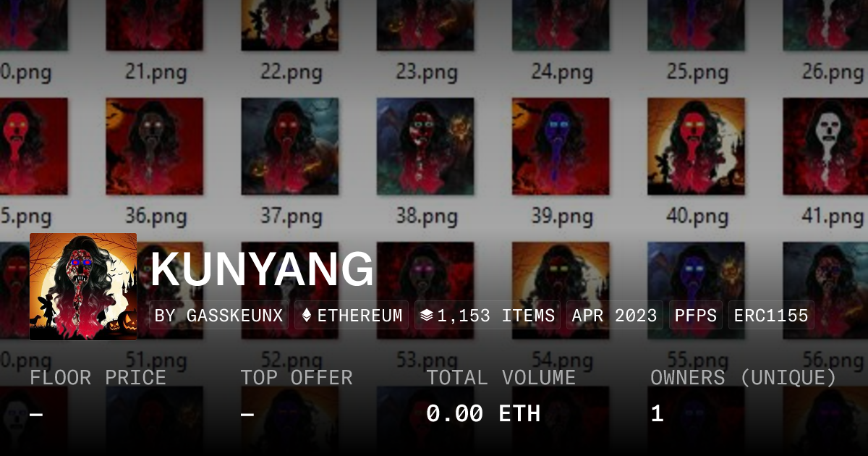Select the ETHEREUM chain badge

[x=352, y=316]
